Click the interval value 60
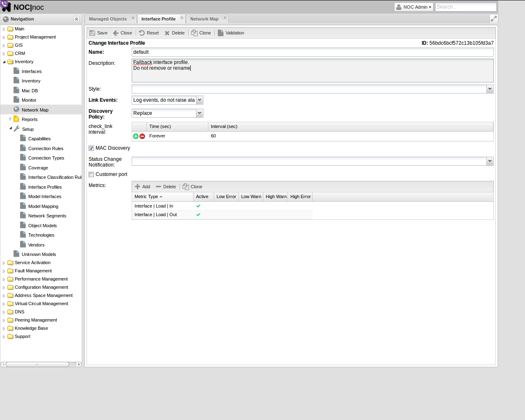The height and width of the screenshot is (420, 525). point(213,136)
